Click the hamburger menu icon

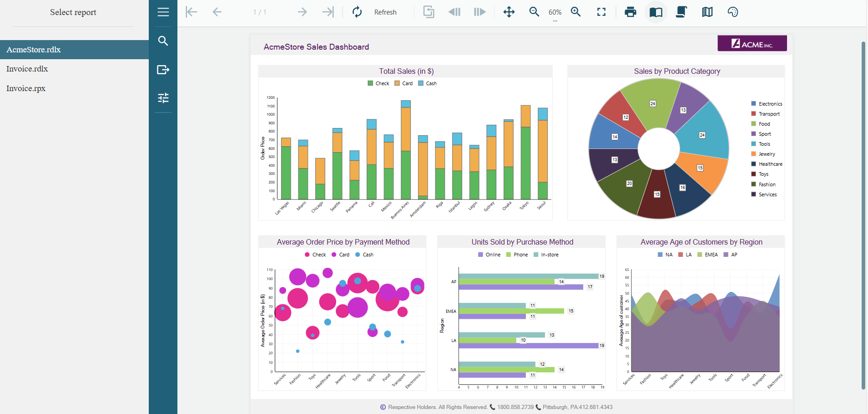pos(163,12)
